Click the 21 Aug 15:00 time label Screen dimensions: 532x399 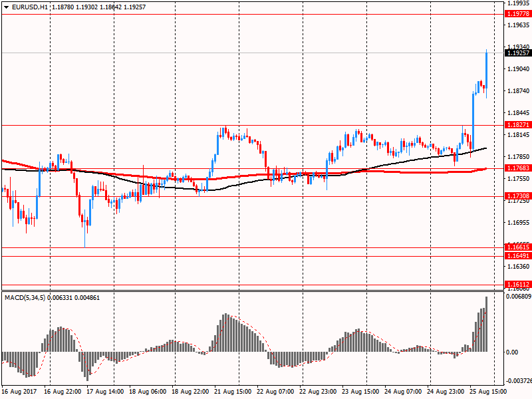pyautogui.click(x=233, y=392)
